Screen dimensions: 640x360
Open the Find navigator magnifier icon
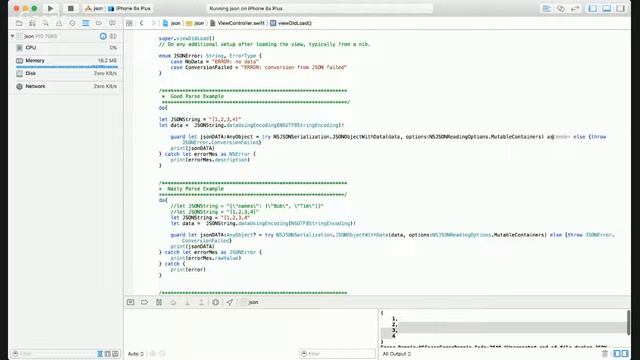46,23
